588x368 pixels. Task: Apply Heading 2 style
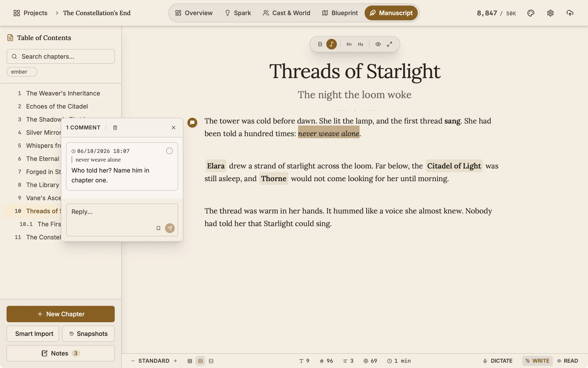361,44
